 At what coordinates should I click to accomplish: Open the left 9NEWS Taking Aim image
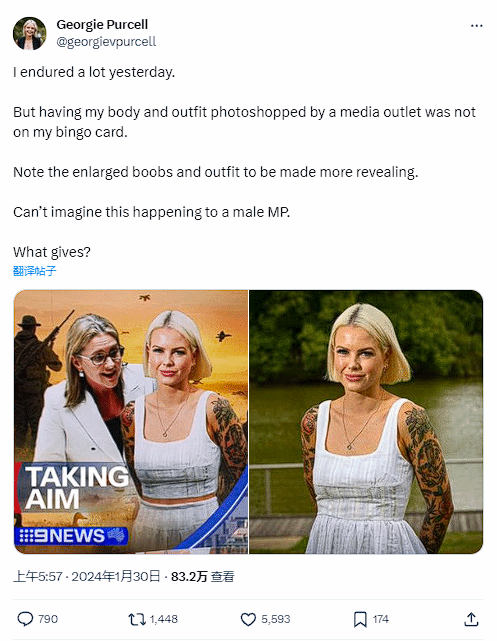click(131, 422)
